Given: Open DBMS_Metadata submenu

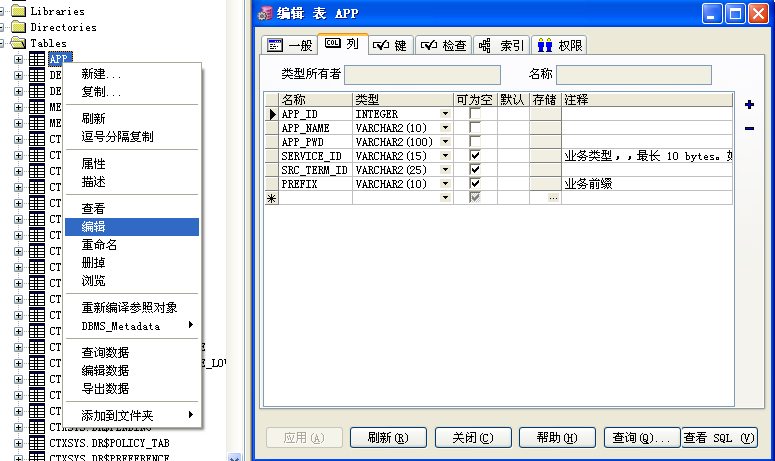Looking at the screenshot, I should coord(132,326).
